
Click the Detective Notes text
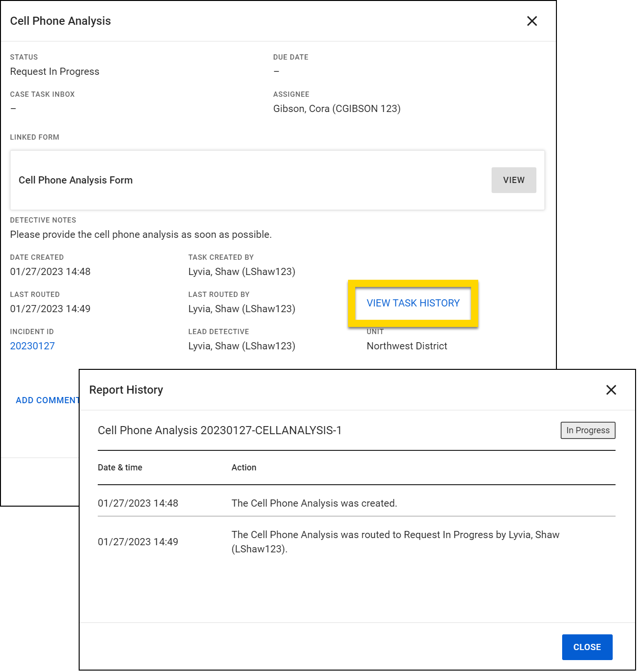(141, 234)
